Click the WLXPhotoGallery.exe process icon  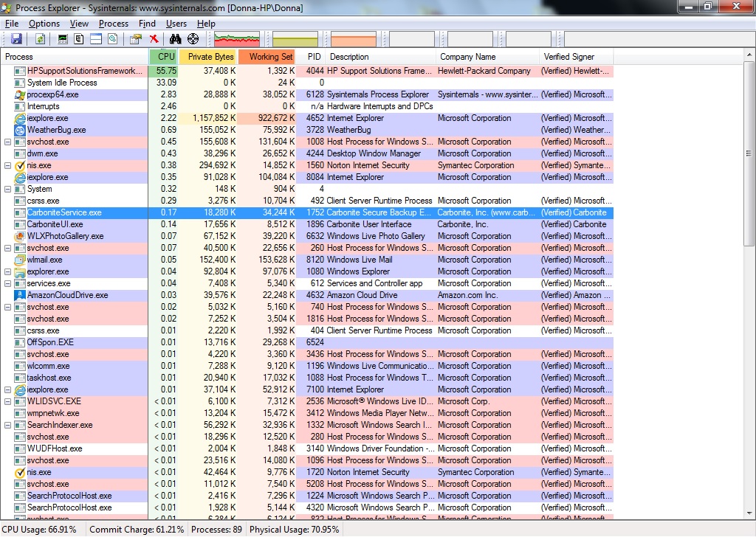(x=20, y=237)
